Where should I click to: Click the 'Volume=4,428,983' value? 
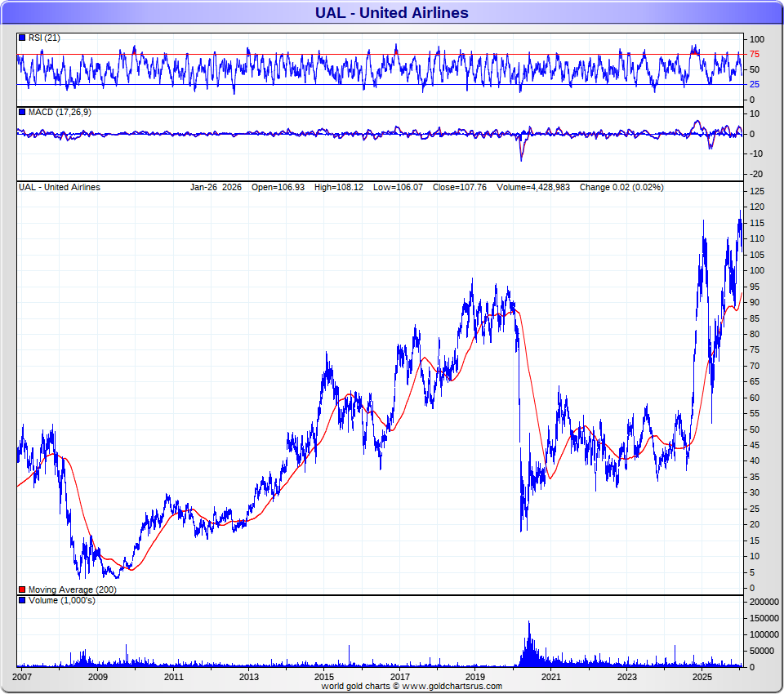click(x=533, y=187)
